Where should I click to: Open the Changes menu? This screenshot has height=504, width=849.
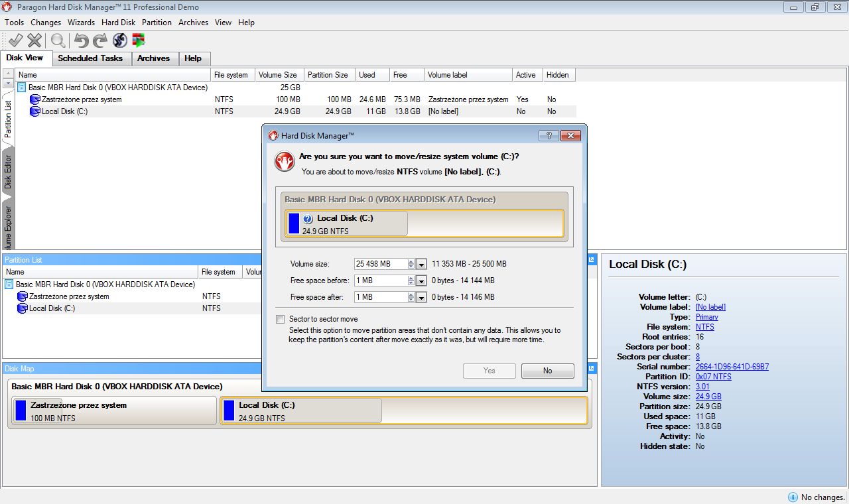click(x=46, y=23)
